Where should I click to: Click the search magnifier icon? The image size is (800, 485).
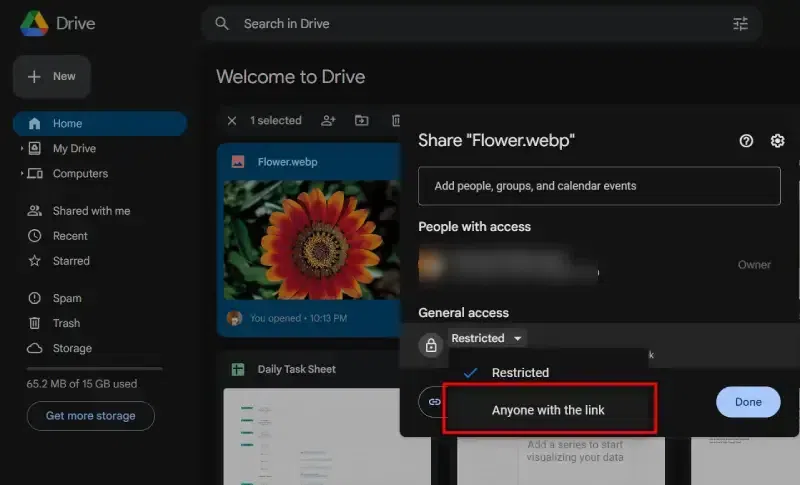(x=222, y=23)
